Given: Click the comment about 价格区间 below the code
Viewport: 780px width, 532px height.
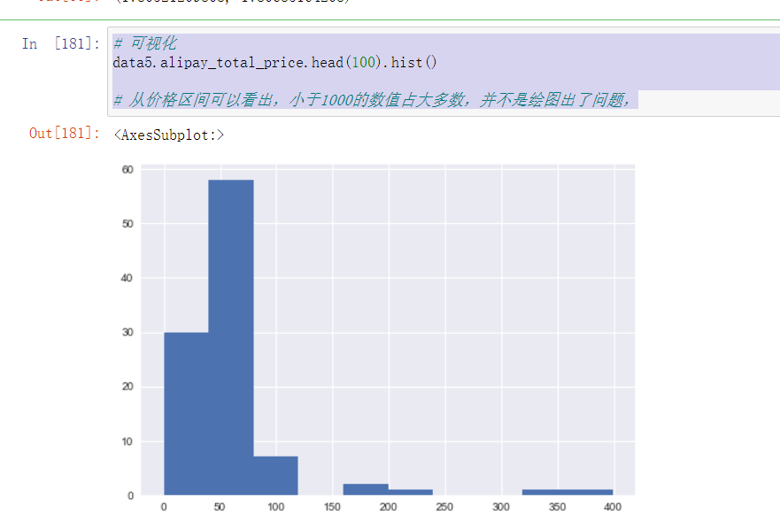Looking at the screenshot, I should click(371, 100).
